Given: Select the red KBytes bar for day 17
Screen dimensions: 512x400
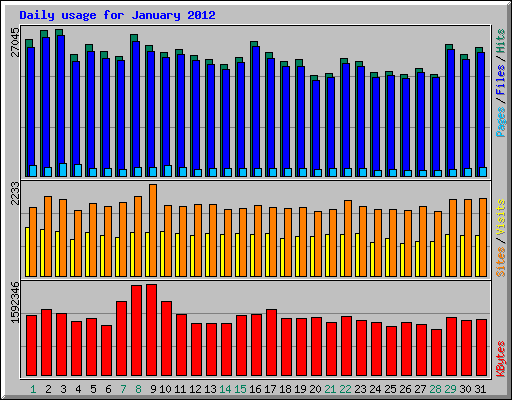Looking at the screenshot, I should [272, 343].
